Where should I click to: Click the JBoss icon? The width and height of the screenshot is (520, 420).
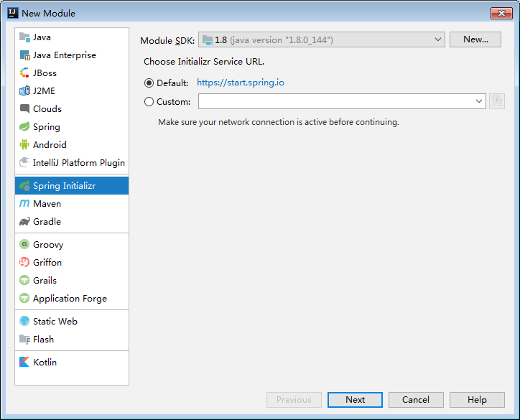[x=24, y=73]
